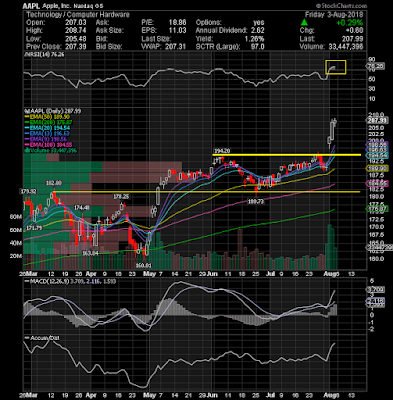Click the 182.00 price annotation

[x=54, y=183]
